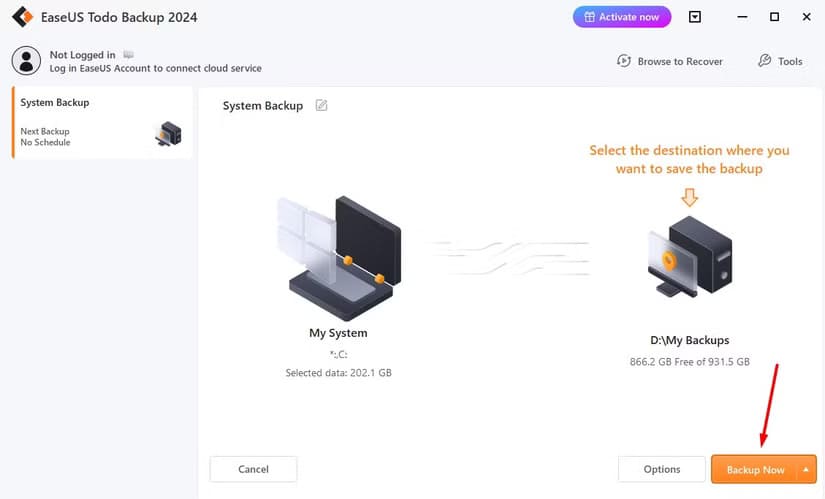Click the Activate now button
Screen dimensions: 825x499
pyautogui.click(x=621, y=17)
